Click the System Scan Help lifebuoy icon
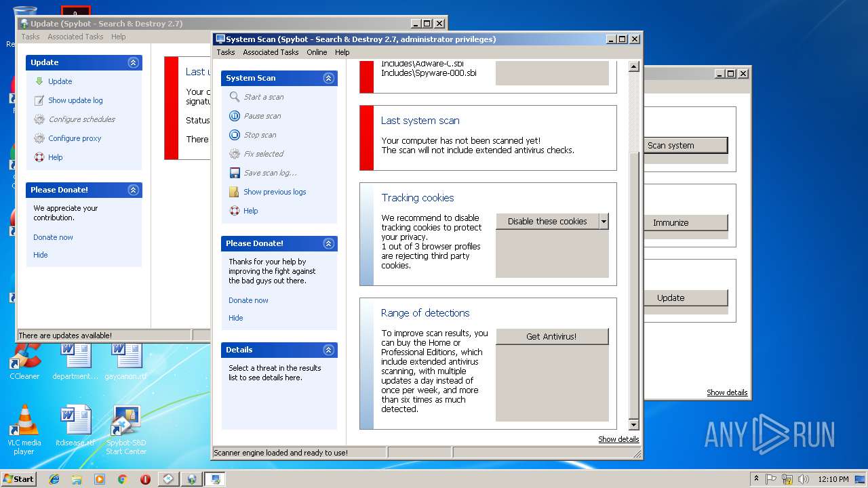The width and height of the screenshot is (868, 488). [235, 211]
